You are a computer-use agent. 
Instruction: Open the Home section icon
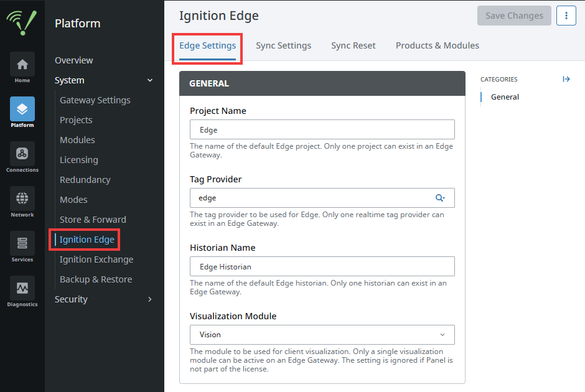pyautogui.click(x=22, y=64)
